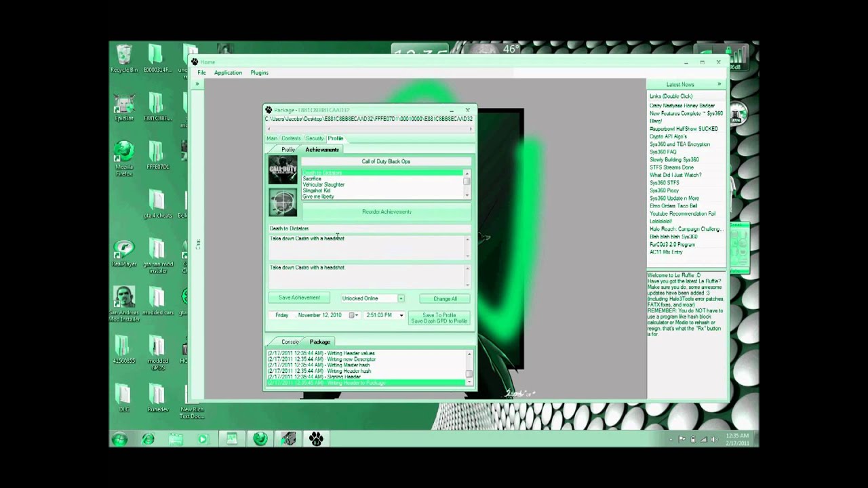
Task: Select the Vehicular Slaughter achievement
Action: pos(323,184)
